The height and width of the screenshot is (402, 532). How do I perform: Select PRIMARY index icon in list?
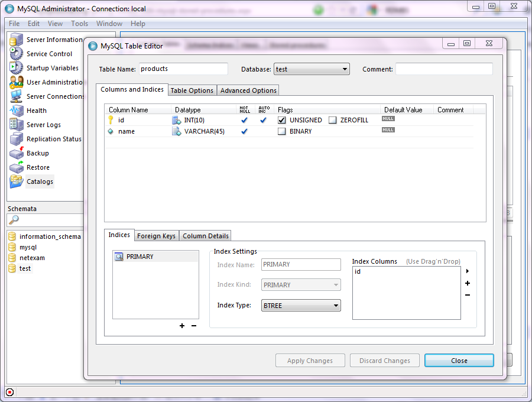point(119,257)
